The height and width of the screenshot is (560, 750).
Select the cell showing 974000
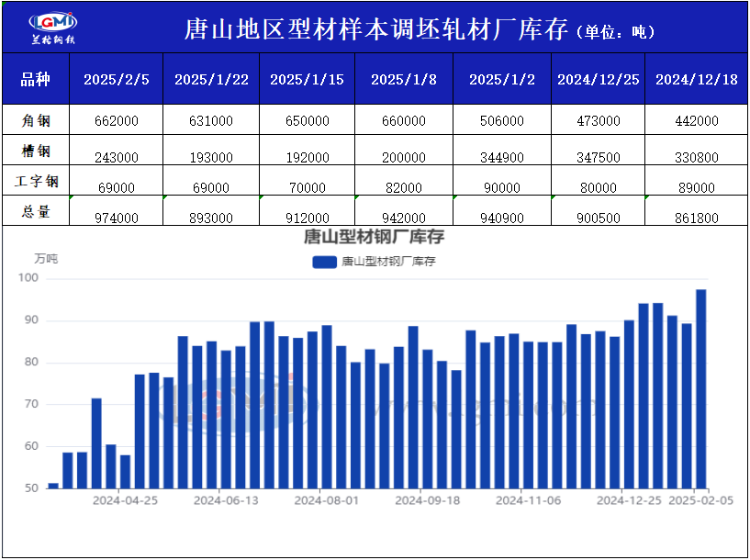click(117, 218)
